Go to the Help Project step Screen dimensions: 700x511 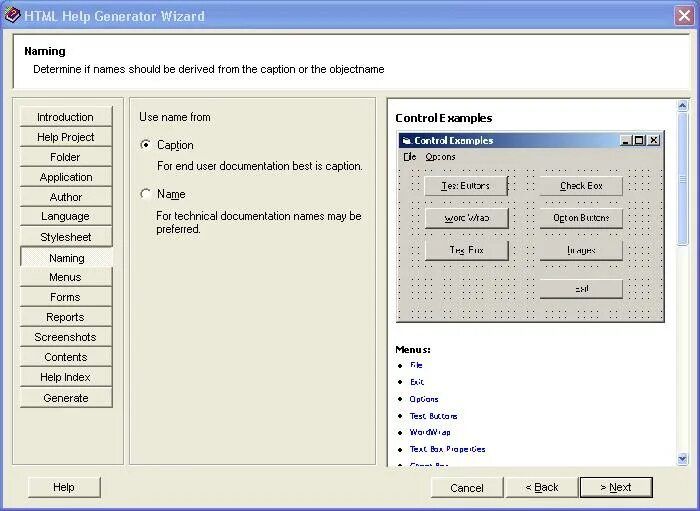coord(66,137)
